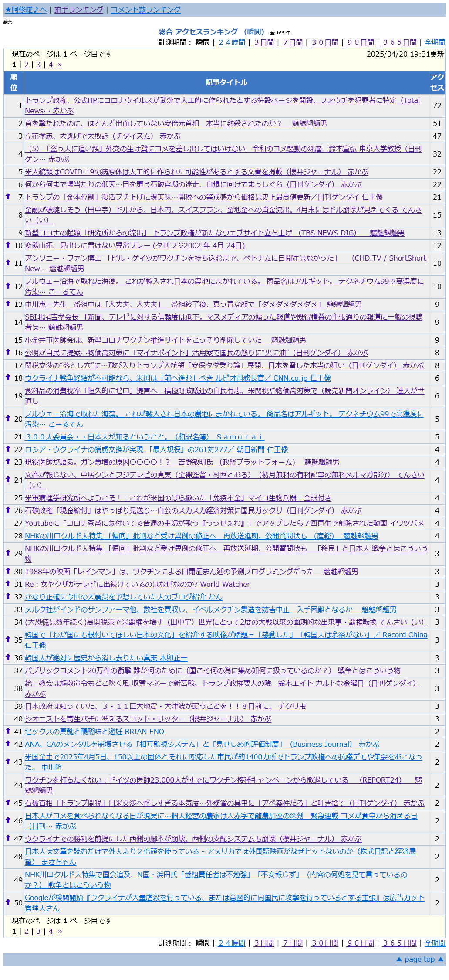Click the up-arrow icon beside rank 43
The height and width of the screenshot is (980, 449).
(x=8, y=761)
